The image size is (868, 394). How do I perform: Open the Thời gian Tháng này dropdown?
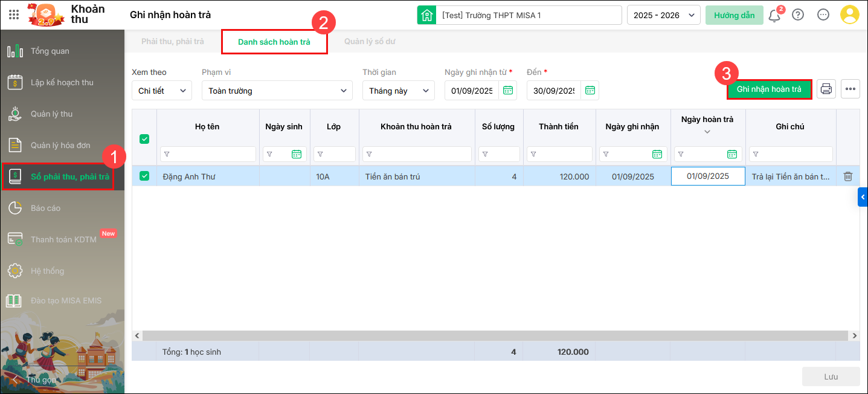pyautogui.click(x=399, y=91)
